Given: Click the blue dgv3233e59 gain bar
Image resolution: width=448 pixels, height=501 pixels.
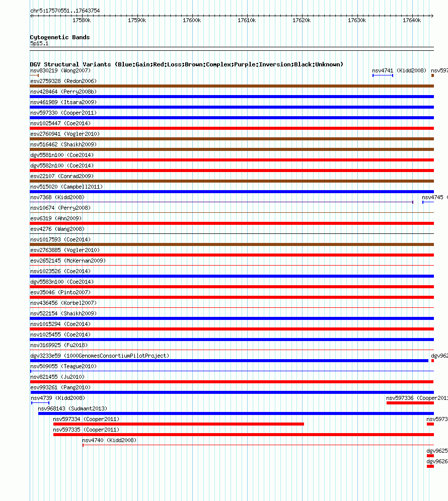Looking at the screenshot, I should [x=229, y=361].
